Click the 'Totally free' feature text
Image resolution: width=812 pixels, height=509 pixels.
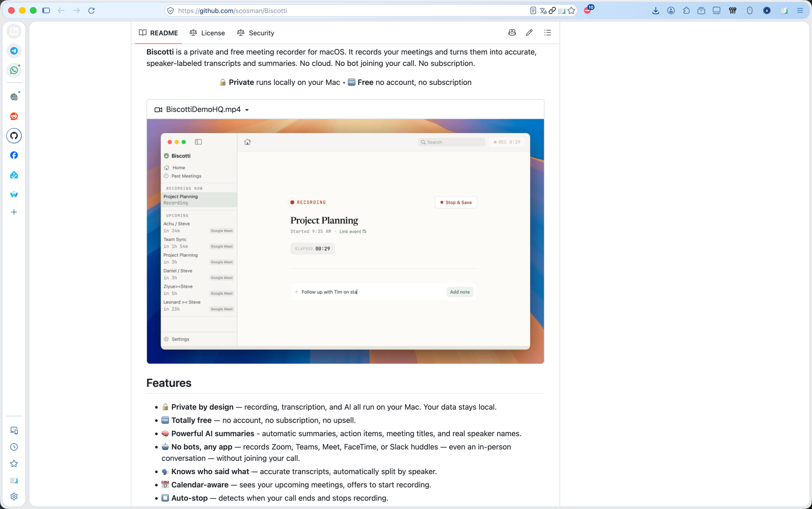pyautogui.click(x=191, y=421)
